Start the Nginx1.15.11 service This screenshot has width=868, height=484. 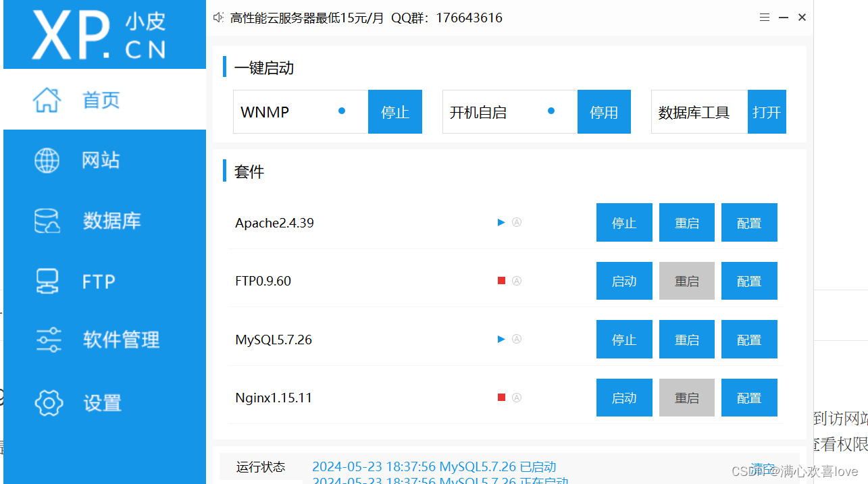tap(624, 398)
